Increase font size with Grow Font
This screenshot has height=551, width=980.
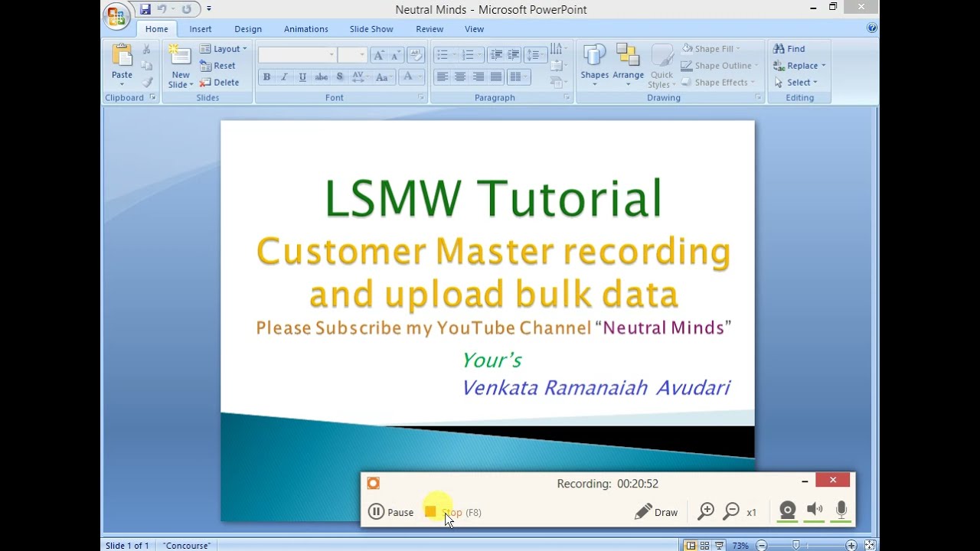379,55
